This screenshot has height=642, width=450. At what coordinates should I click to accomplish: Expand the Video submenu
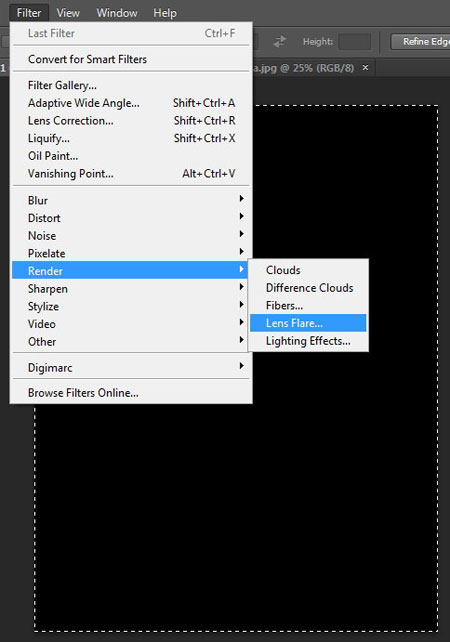(x=131, y=323)
